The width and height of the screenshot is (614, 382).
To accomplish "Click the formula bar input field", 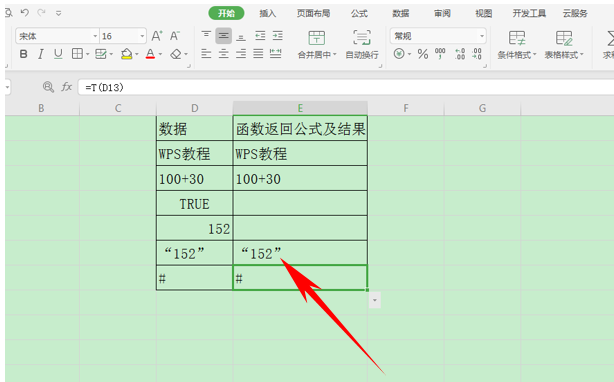I will pyautogui.click(x=346, y=87).
